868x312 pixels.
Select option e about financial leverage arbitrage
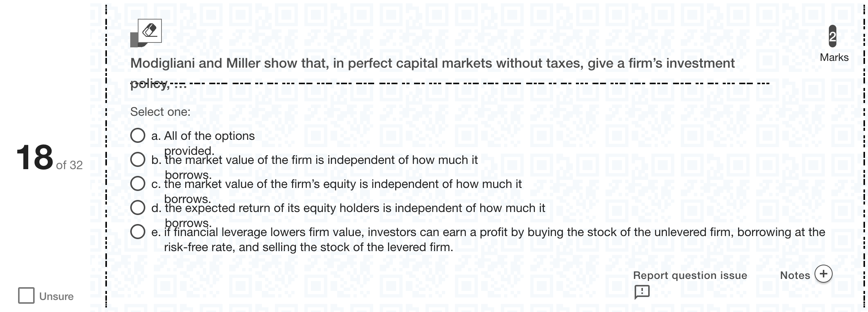coord(138,232)
